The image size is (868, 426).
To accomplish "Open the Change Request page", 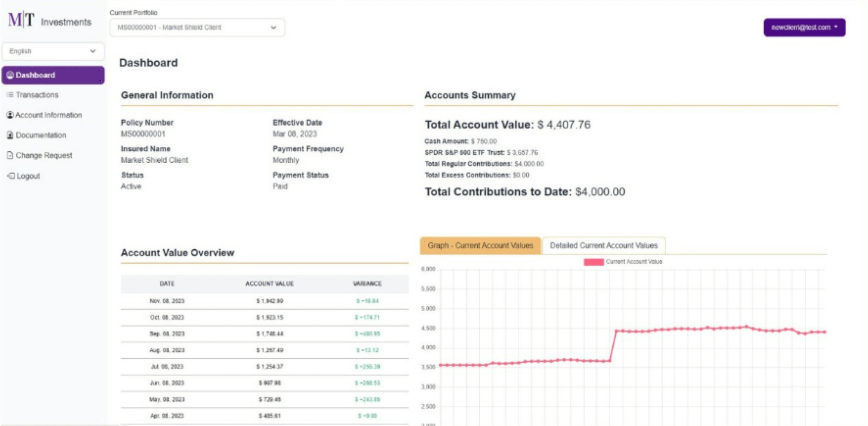I will tap(44, 155).
